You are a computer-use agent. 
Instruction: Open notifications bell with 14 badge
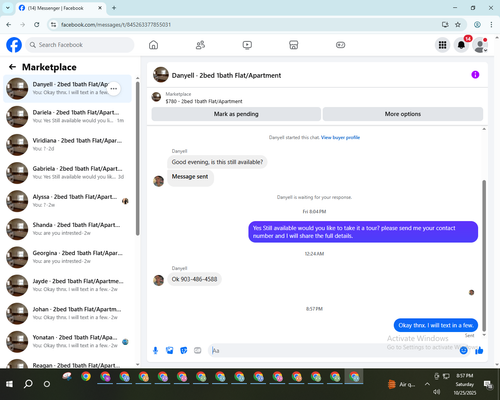[462, 45]
